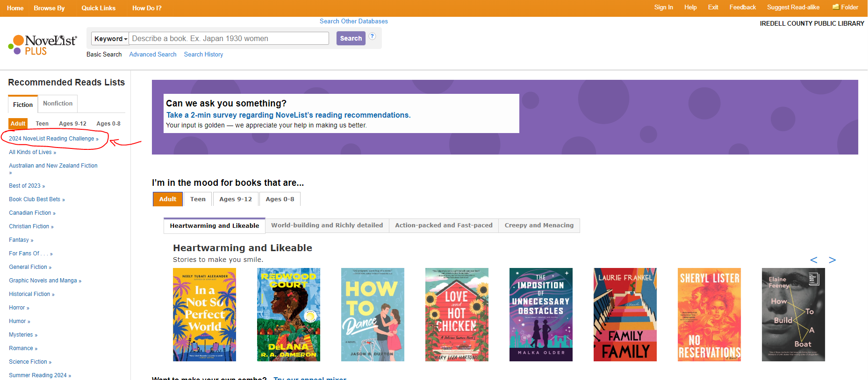Open the Heartwarming and Likeable tab
This screenshot has width=868, height=380.
coord(215,225)
